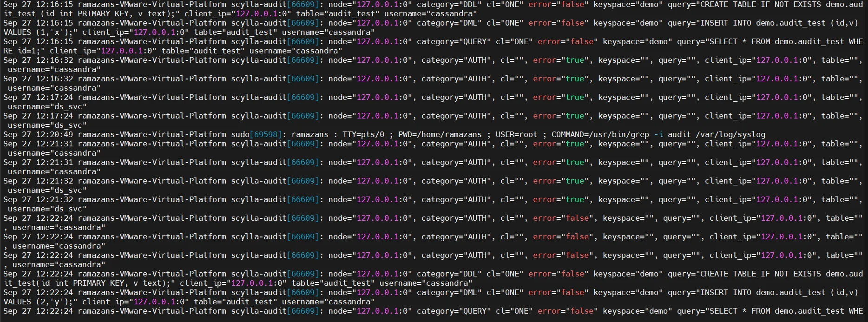Image resolution: width=868 pixels, height=322 pixels.
Task: Click SELECT * FROM query at 12:16:15
Action: [x=770, y=41]
